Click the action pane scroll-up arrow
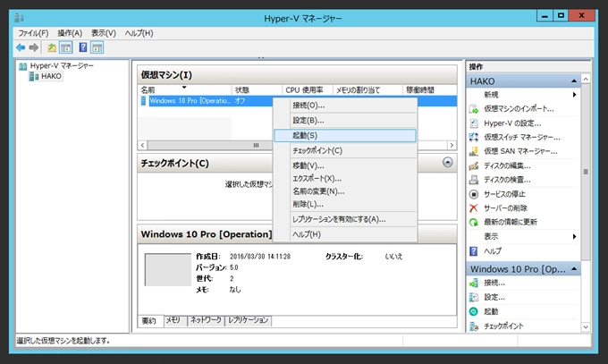This screenshot has height=364, width=608. click(586, 80)
